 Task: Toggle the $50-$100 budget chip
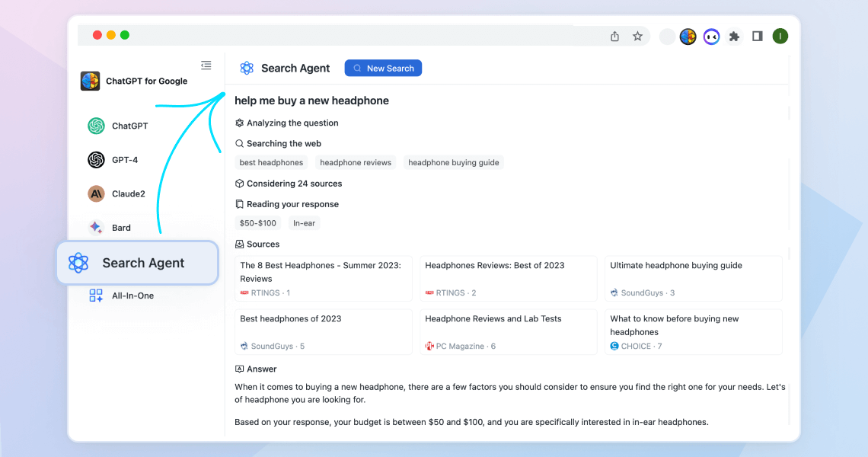pos(257,223)
